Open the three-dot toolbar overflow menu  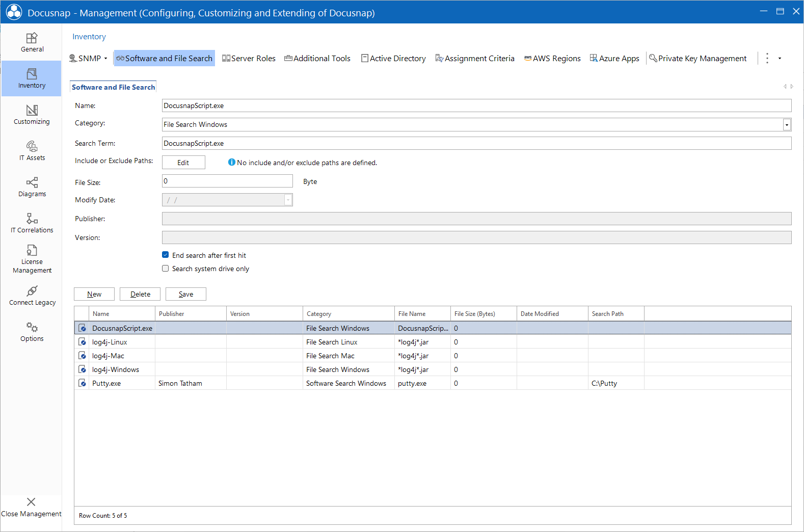[767, 58]
